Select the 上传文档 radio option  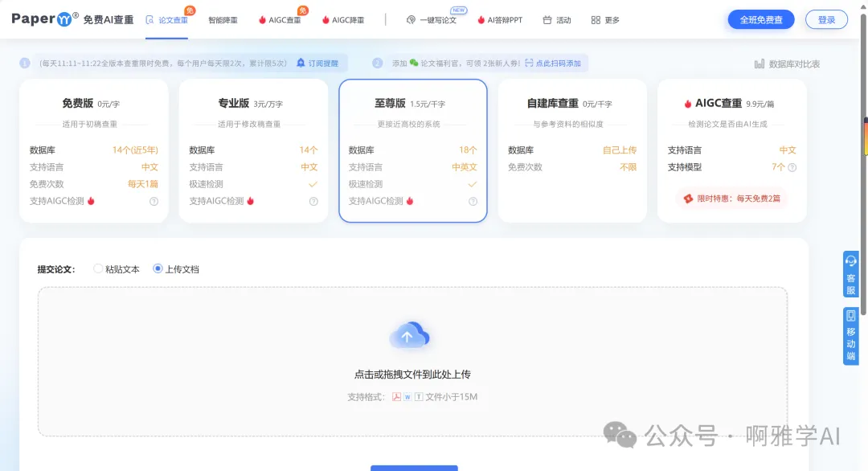click(158, 269)
